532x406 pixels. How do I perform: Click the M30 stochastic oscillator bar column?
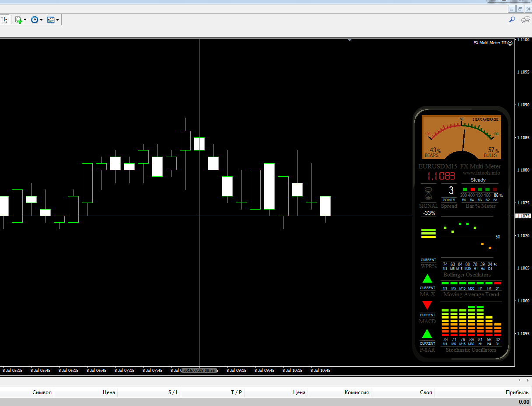click(471, 321)
